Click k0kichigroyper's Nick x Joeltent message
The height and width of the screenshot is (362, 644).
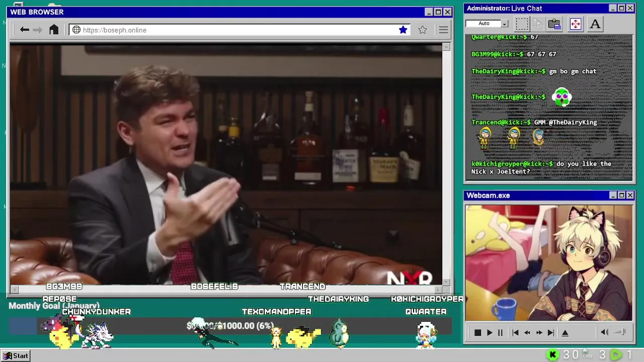coord(541,167)
